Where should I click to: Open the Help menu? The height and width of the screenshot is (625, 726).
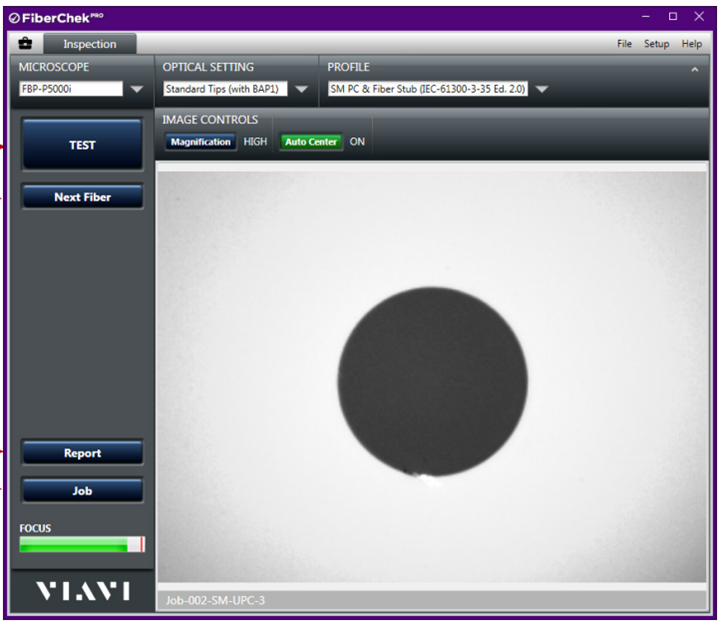pyautogui.click(x=692, y=44)
